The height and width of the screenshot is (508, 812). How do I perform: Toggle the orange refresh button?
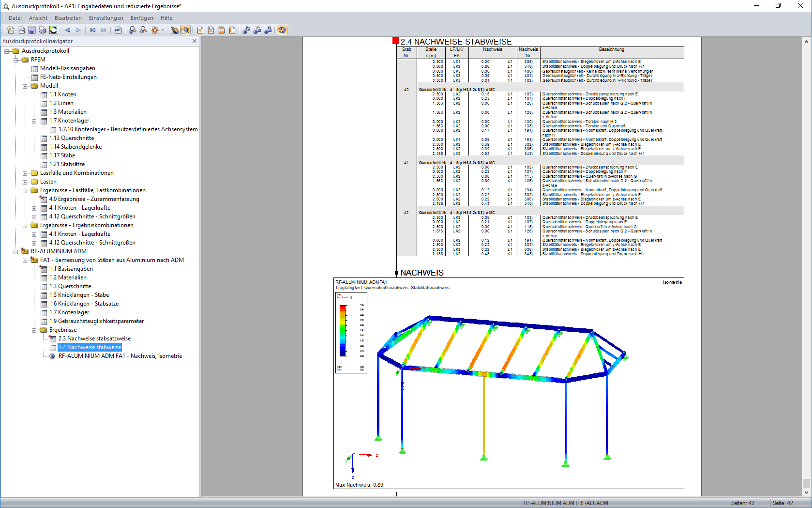point(282,30)
